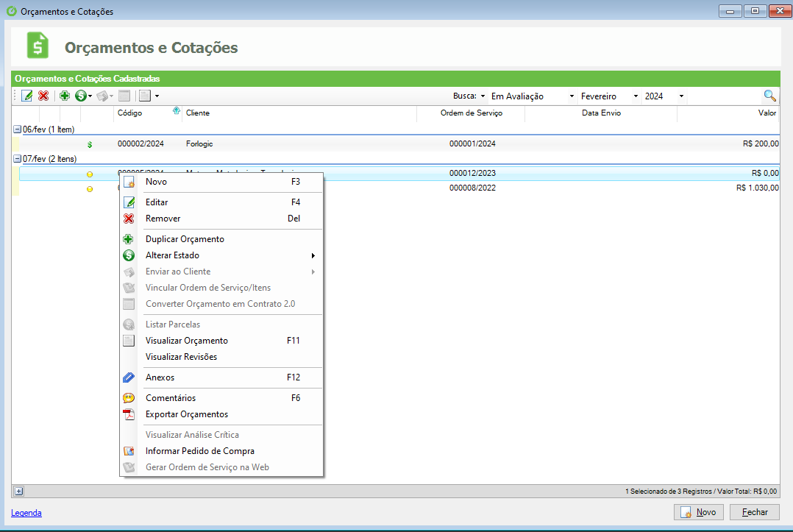Select the code cell 000002/2024
The height and width of the screenshot is (532, 793).
[141, 143]
